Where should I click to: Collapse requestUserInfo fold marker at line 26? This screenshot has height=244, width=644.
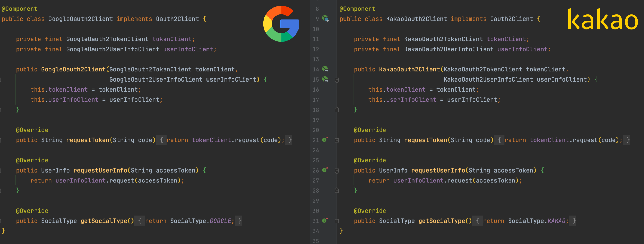[337, 171]
